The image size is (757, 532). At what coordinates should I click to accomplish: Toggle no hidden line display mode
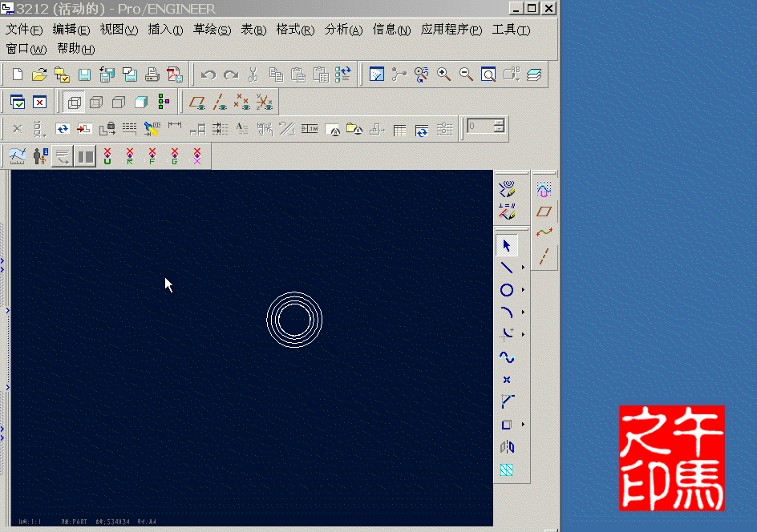[x=119, y=103]
